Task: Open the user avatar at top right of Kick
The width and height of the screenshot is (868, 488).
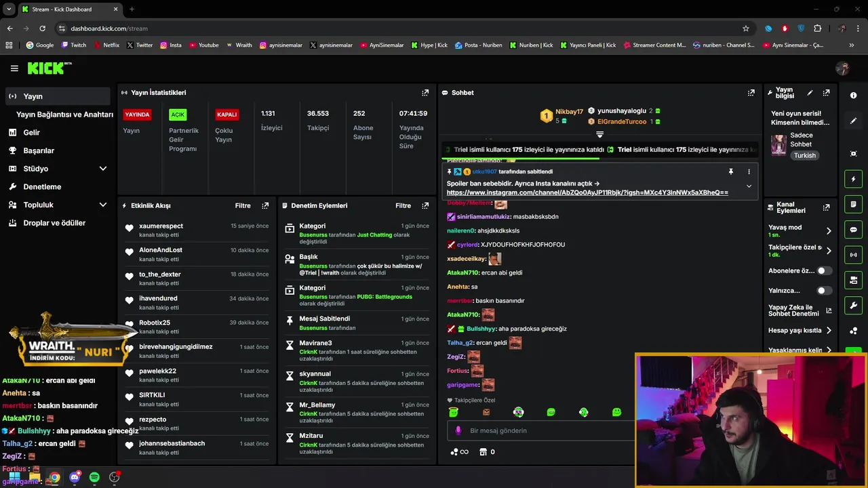Action: (x=843, y=68)
